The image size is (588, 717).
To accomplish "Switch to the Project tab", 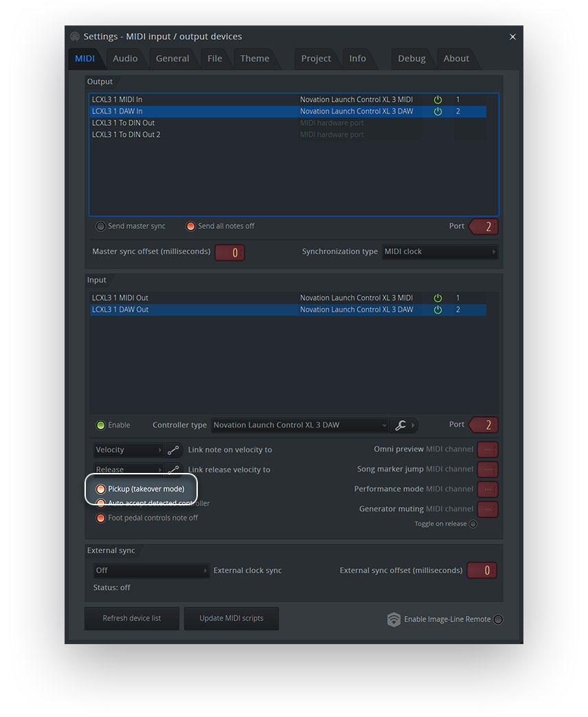I will (x=316, y=58).
